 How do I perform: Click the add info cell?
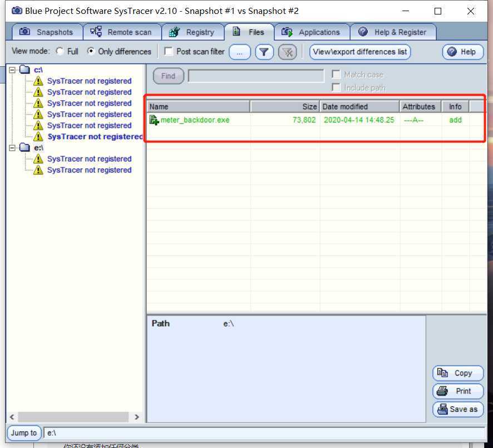[455, 120]
